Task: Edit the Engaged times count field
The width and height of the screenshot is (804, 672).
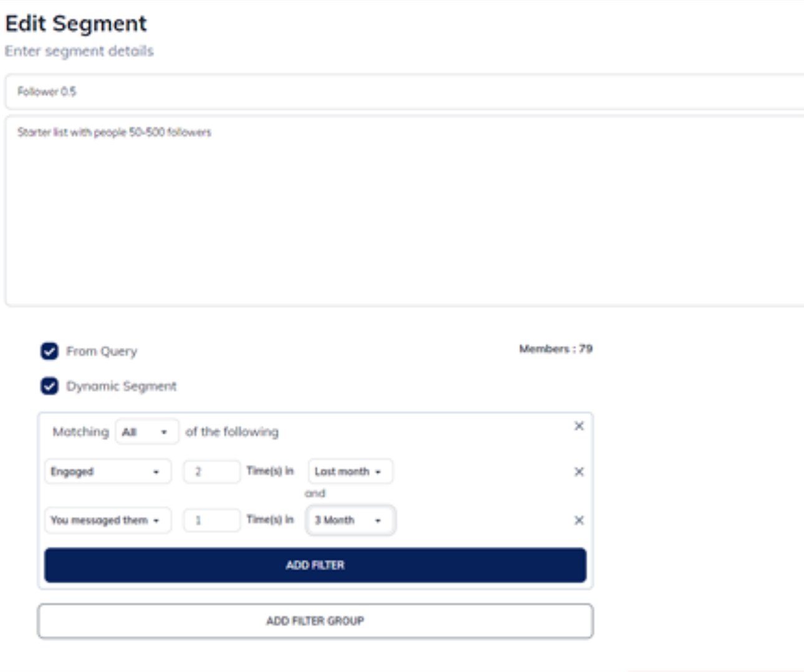Action: click(212, 471)
